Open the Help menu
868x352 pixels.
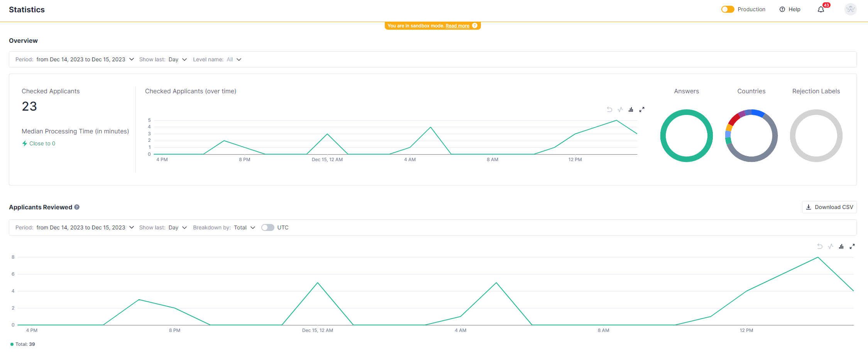(x=790, y=9)
